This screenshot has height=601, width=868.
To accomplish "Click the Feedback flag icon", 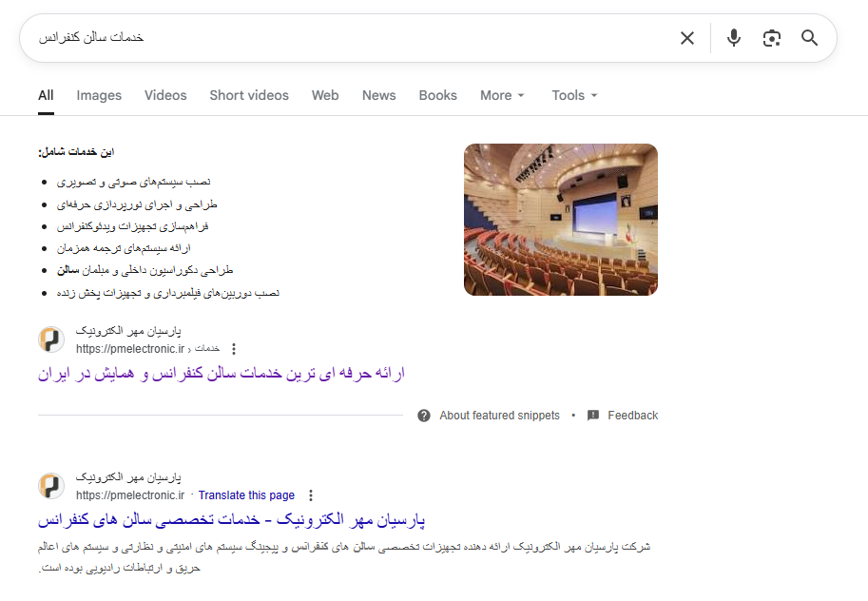I will click(x=593, y=416).
